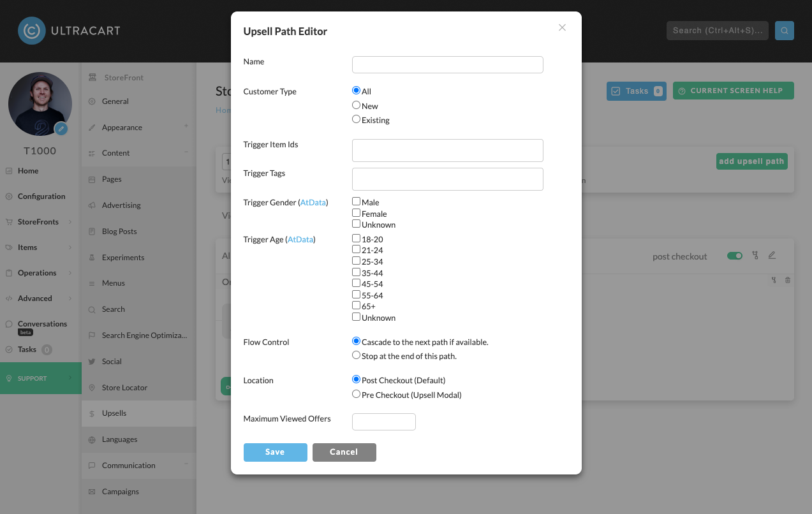Check the 65+ trigger age box

point(357,305)
